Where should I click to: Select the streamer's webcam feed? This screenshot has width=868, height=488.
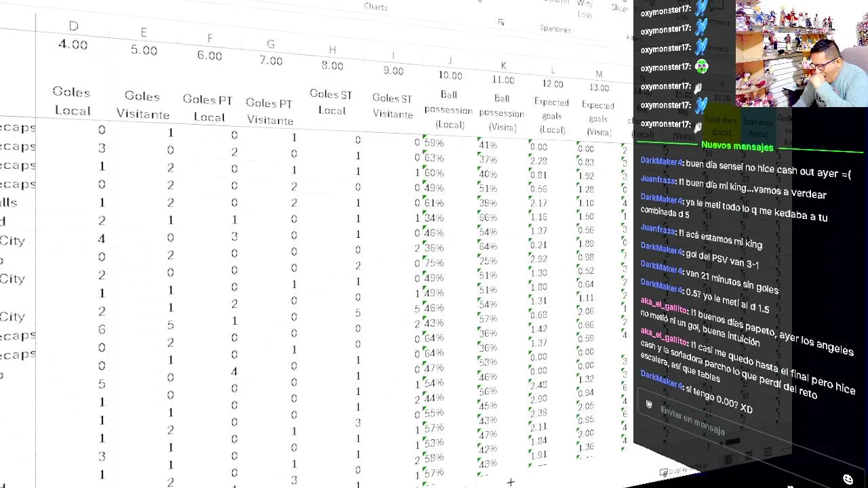pos(802,54)
